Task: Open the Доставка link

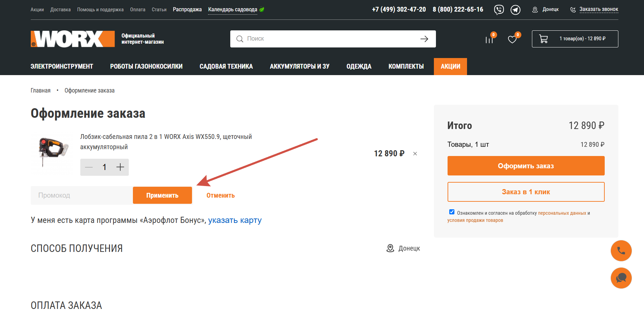Action: 60,10
